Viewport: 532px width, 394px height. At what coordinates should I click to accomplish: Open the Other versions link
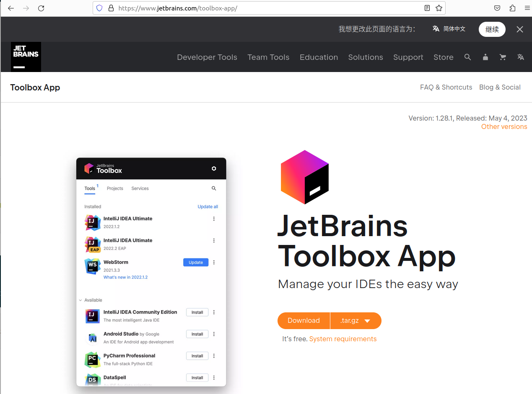(x=504, y=127)
